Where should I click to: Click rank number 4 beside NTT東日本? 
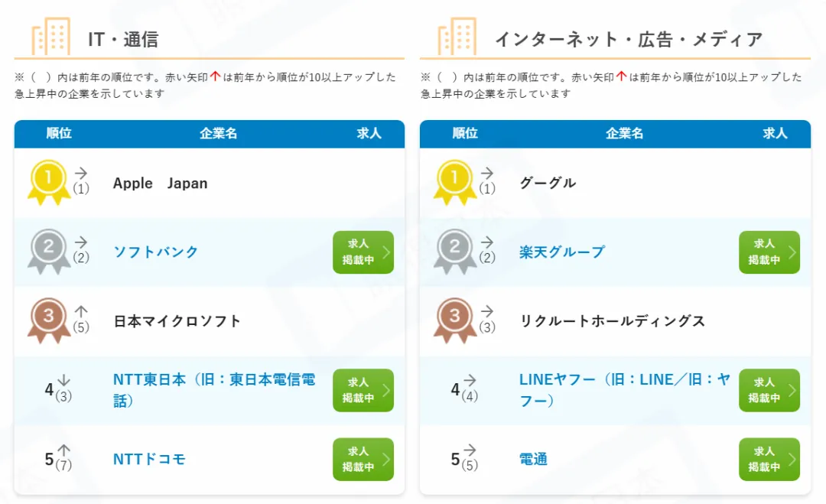click(x=49, y=390)
